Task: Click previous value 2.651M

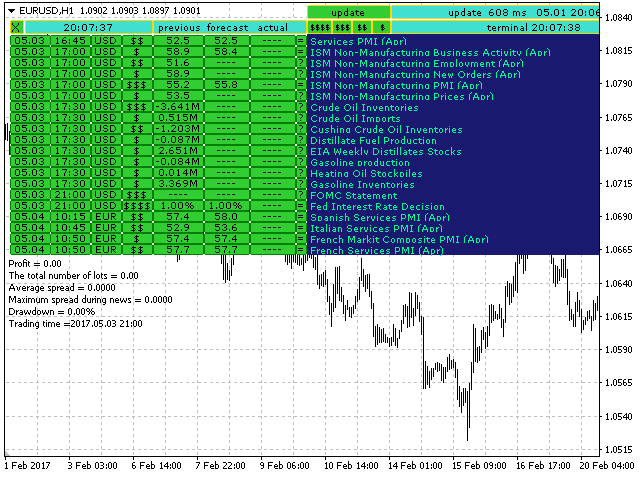Action: point(178,151)
